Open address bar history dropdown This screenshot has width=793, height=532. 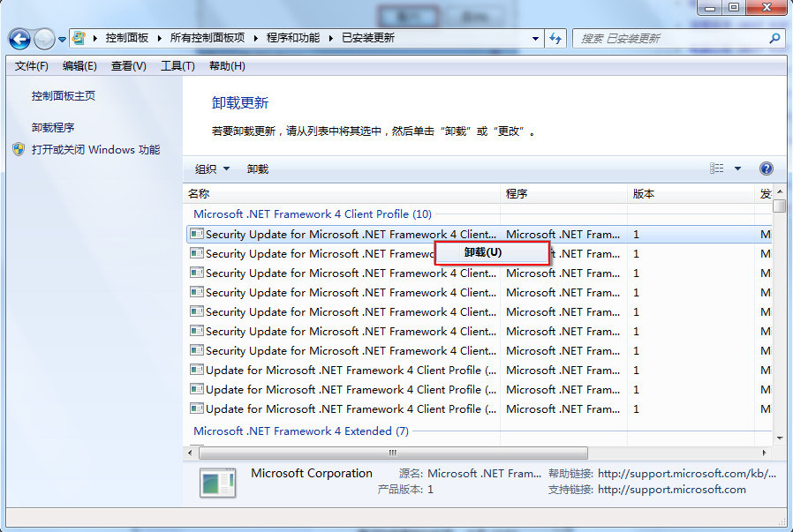[535, 39]
